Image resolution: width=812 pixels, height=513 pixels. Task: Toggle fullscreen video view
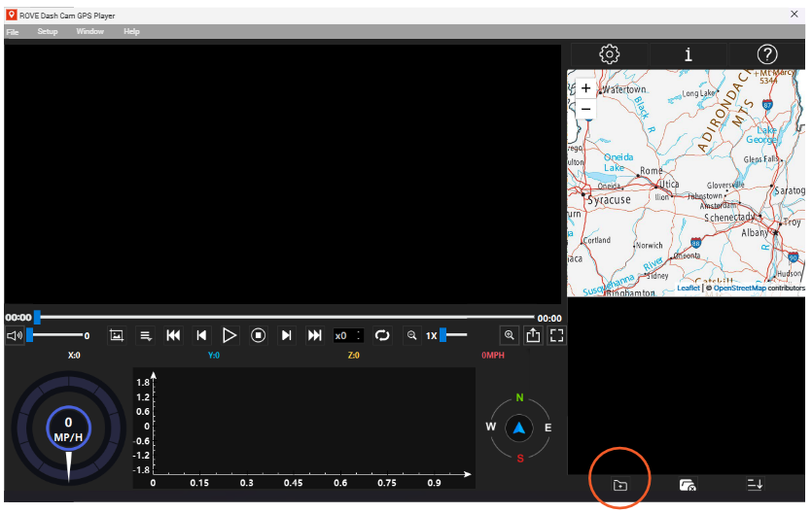tap(557, 335)
